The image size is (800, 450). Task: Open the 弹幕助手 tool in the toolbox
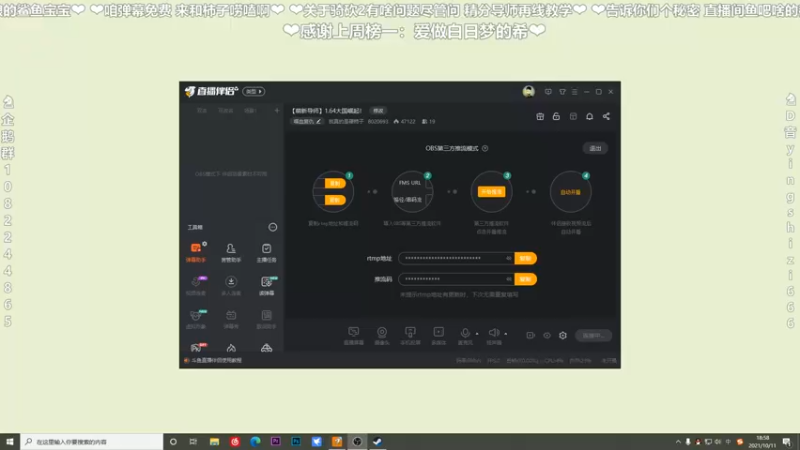coord(196,252)
